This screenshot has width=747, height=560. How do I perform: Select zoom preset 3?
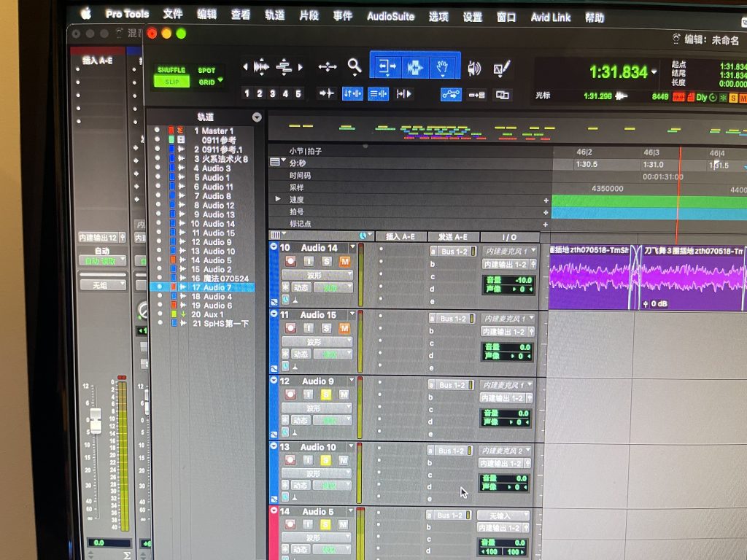click(x=273, y=93)
